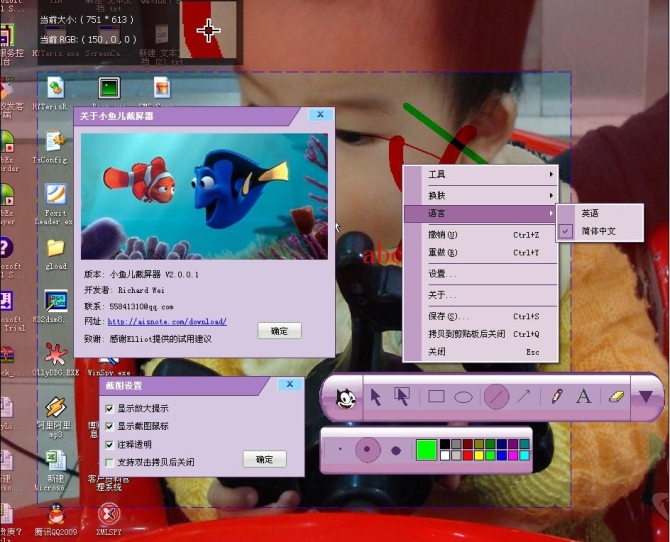Pick the black color swatch

coord(445,445)
